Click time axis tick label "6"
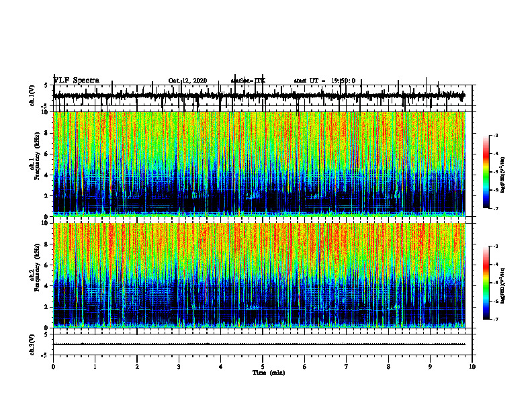Viewport: 532px width, 411px height. (305, 367)
